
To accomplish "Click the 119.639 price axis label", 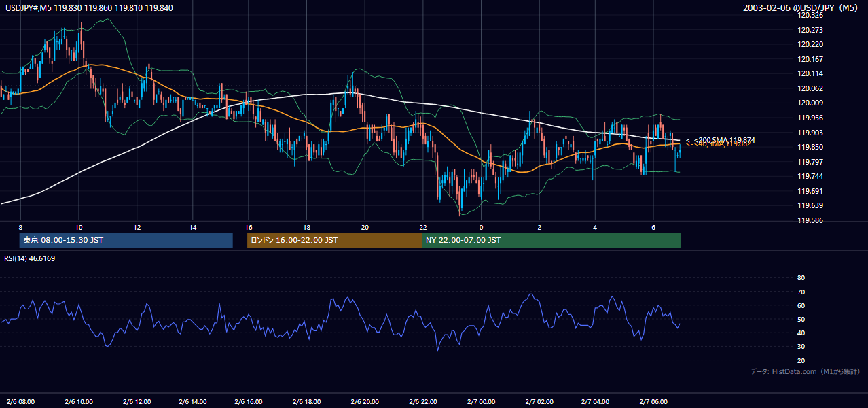I will pyautogui.click(x=811, y=205).
